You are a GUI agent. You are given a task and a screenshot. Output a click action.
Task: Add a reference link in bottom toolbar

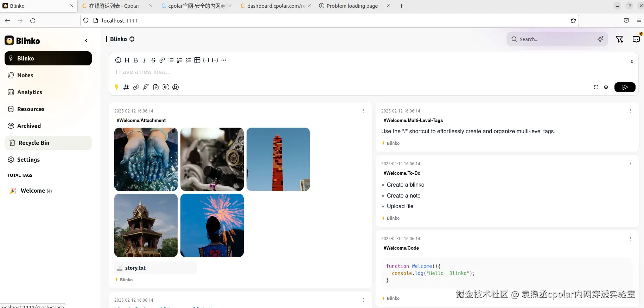click(136, 87)
